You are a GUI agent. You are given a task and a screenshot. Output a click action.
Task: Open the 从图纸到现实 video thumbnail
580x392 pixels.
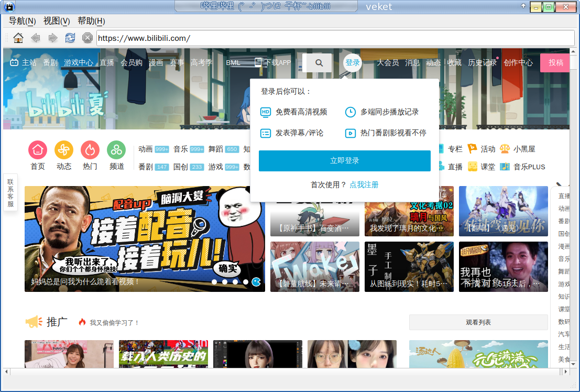409,267
